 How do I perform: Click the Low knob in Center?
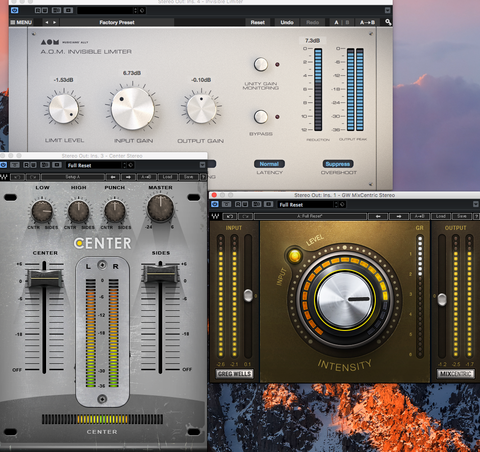42,212
